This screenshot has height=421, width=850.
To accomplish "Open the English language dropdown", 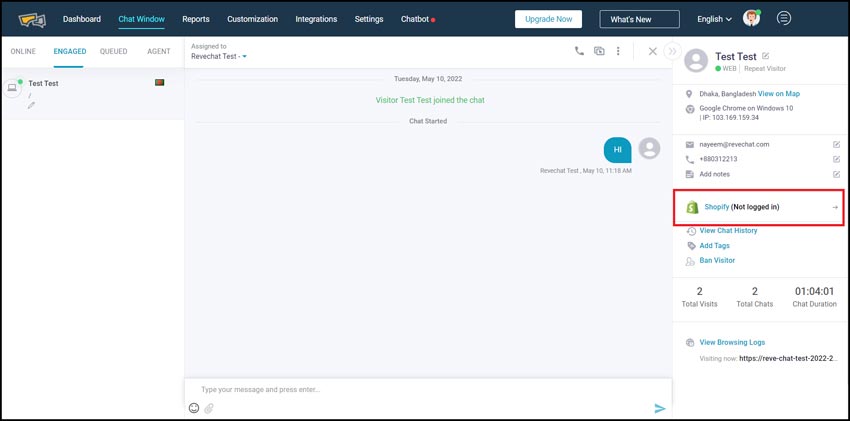I will [x=715, y=19].
